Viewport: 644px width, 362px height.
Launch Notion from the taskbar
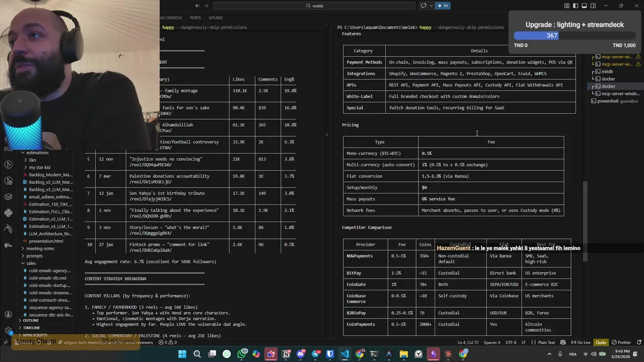click(x=286, y=354)
